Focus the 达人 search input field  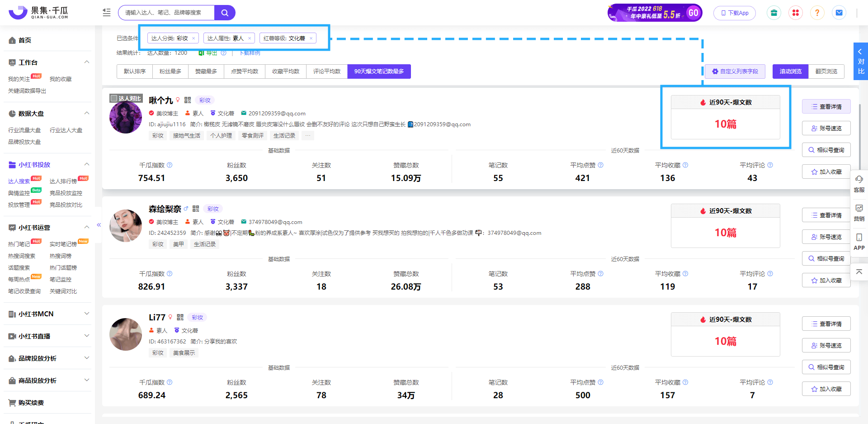[166, 13]
